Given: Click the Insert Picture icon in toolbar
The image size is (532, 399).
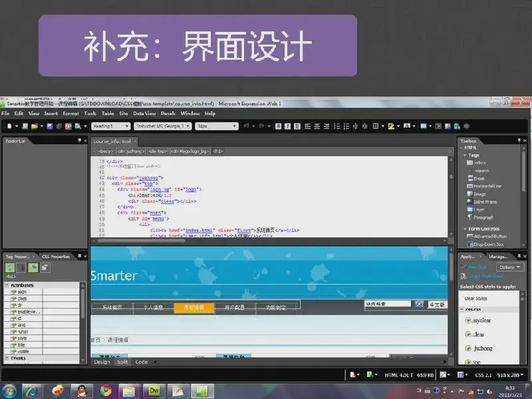Looking at the screenshot, I should click(x=448, y=126).
